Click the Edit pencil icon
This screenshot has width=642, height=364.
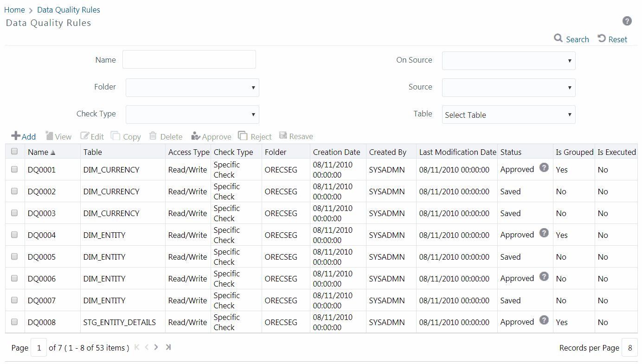coord(85,136)
